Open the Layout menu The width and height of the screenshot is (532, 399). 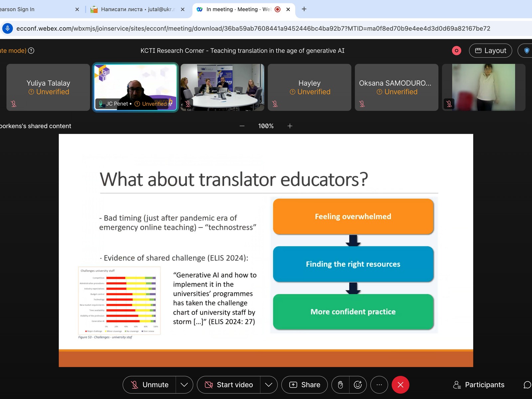coord(490,51)
